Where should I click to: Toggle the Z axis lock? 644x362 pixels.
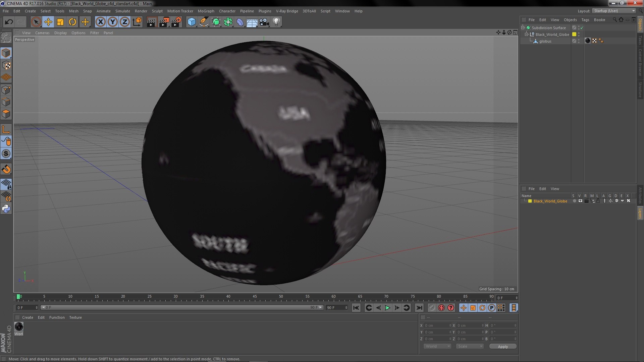pyautogui.click(x=125, y=22)
